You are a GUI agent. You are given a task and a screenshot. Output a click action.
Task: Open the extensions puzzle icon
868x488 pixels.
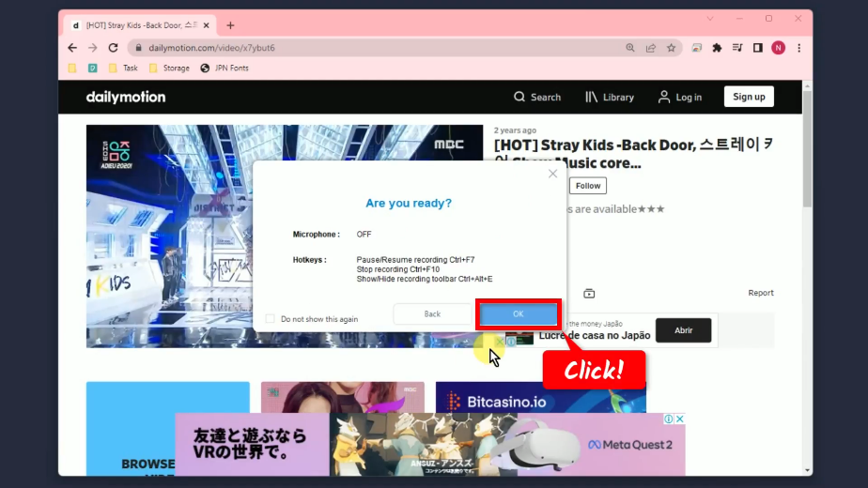pyautogui.click(x=717, y=48)
